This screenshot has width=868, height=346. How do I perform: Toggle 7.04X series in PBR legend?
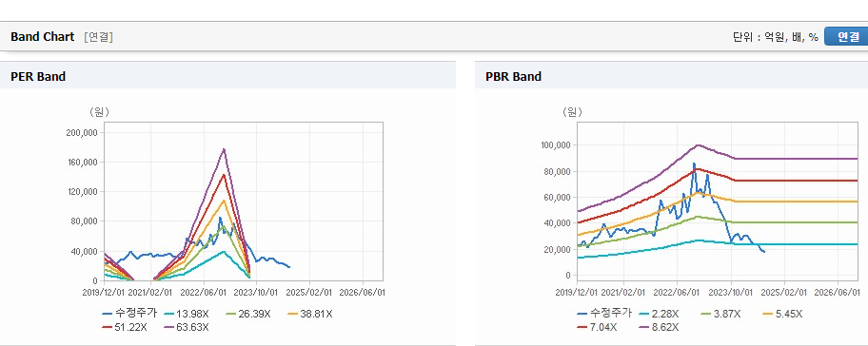[x=597, y=327]
